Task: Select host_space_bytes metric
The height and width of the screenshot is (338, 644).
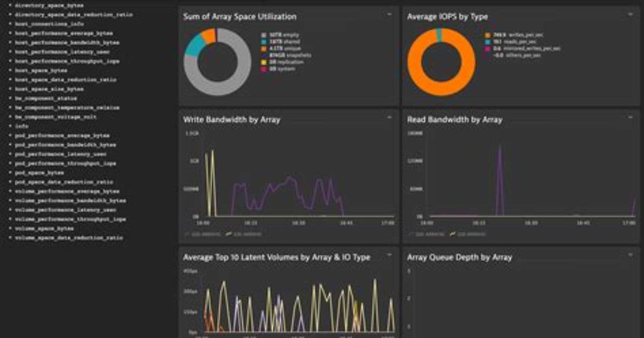Action: (41, 71)
